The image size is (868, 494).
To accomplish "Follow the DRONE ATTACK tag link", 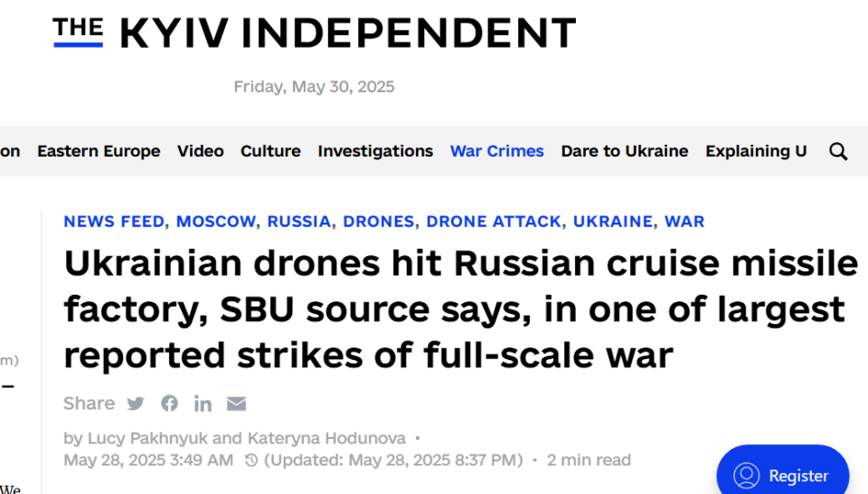I will tap(494, 222).
